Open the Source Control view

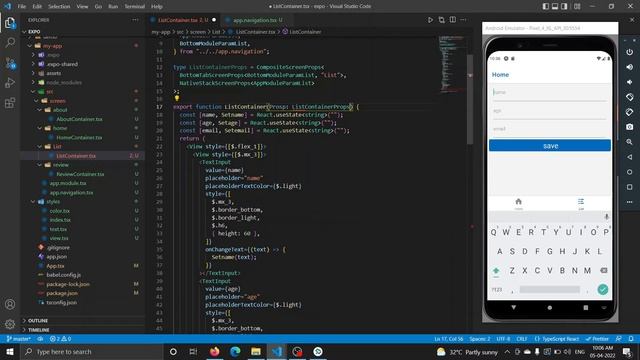[x=10, y=63]
